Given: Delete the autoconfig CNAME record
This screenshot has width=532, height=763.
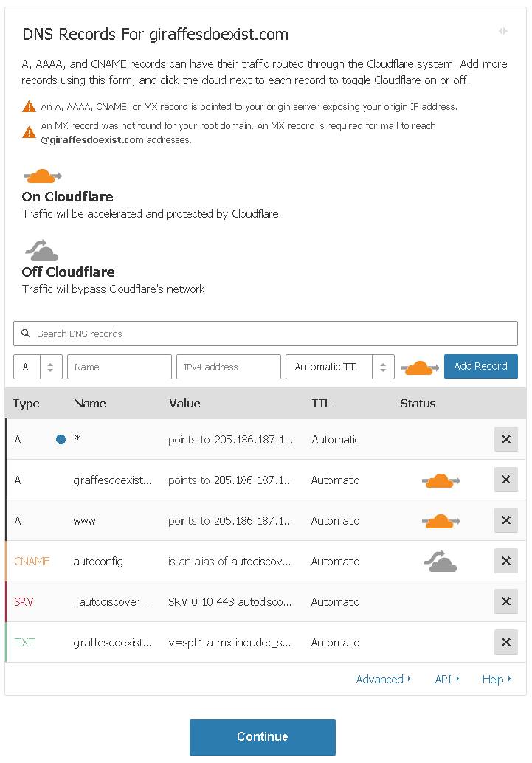Looking at the screenshot, I should coord(505,561).
